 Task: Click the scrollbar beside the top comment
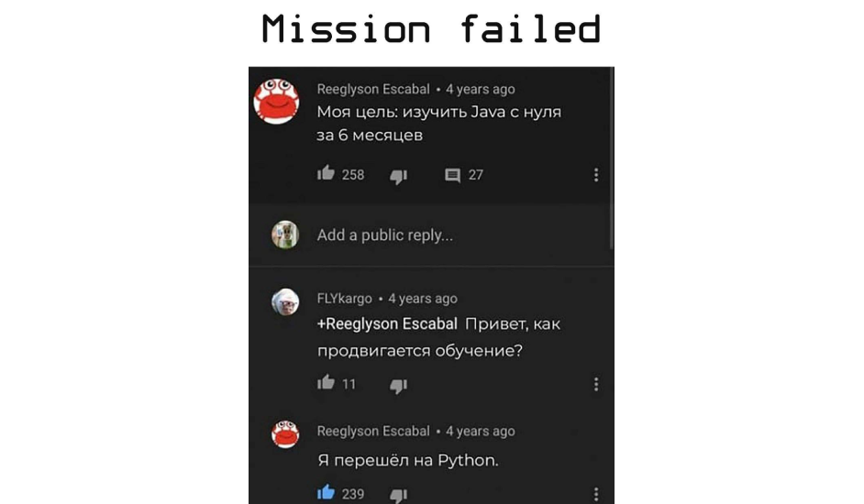[611, 159]
